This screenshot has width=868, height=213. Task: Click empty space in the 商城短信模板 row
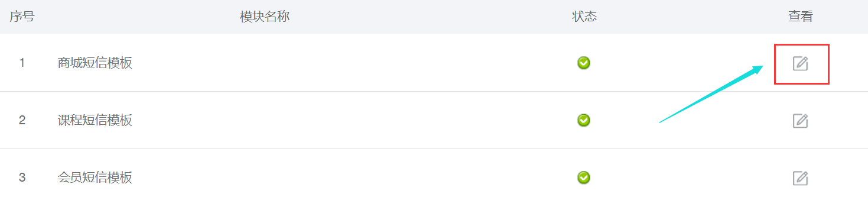(355, 63)
